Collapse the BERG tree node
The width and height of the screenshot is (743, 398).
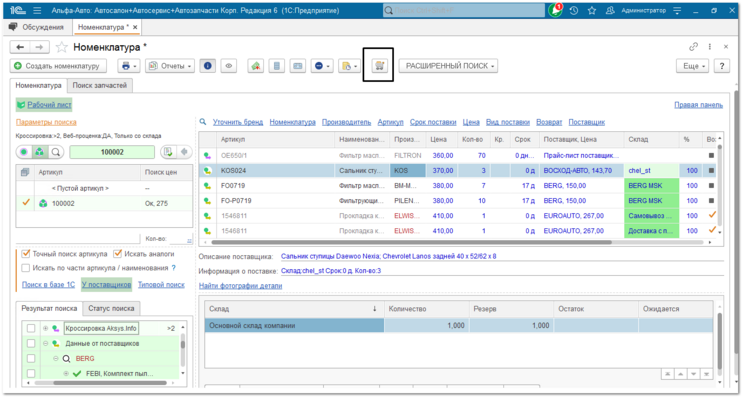(55, 358)
